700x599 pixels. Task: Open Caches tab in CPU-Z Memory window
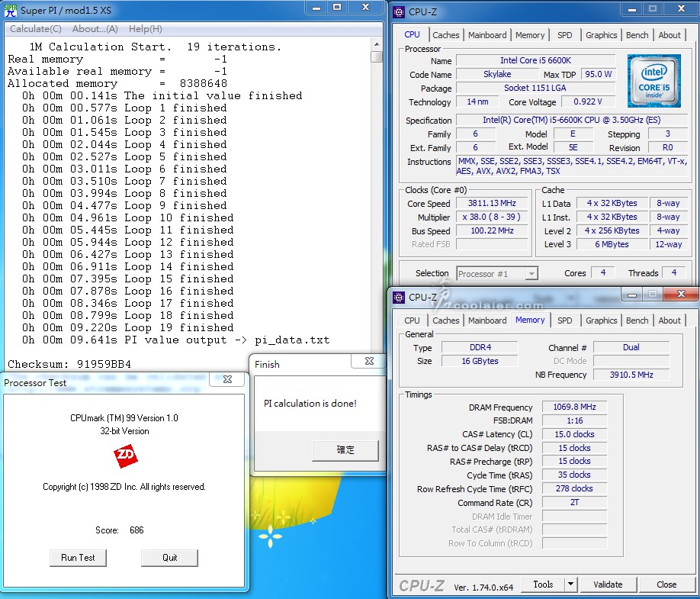click(445, 320)
